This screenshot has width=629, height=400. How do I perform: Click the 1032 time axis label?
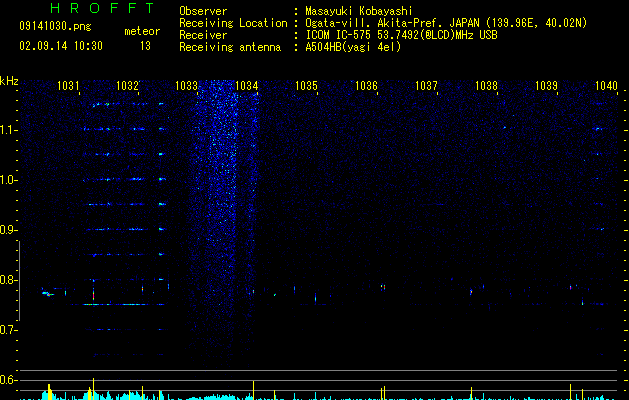(127, 85)
